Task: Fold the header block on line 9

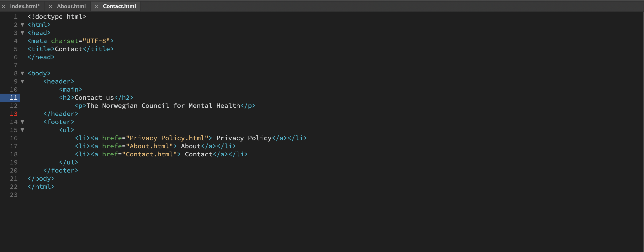Action: [x=22, y=81]
